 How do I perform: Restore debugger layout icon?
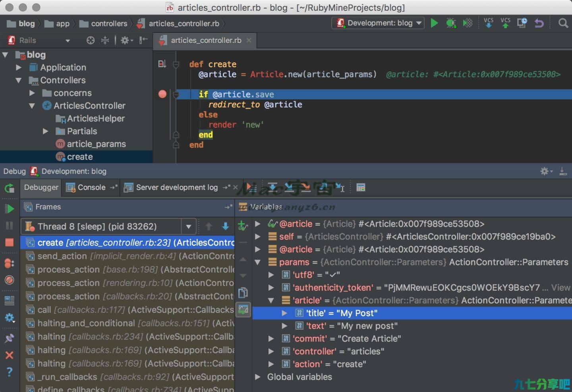point(10,300)
